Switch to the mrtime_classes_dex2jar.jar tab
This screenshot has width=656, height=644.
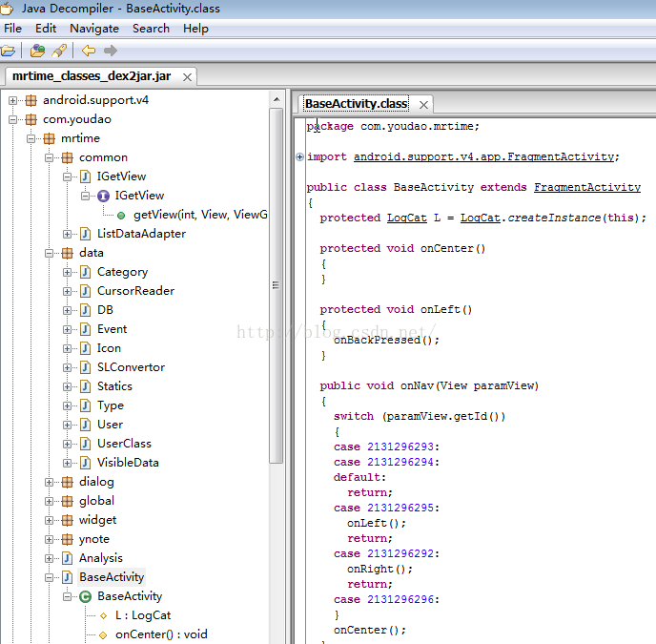point(91,75)
